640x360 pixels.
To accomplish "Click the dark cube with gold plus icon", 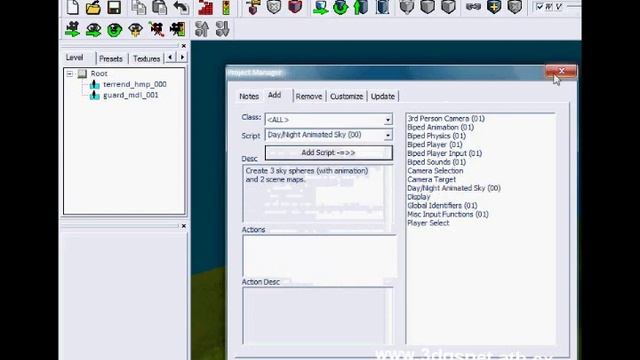I will coord(494,7).
